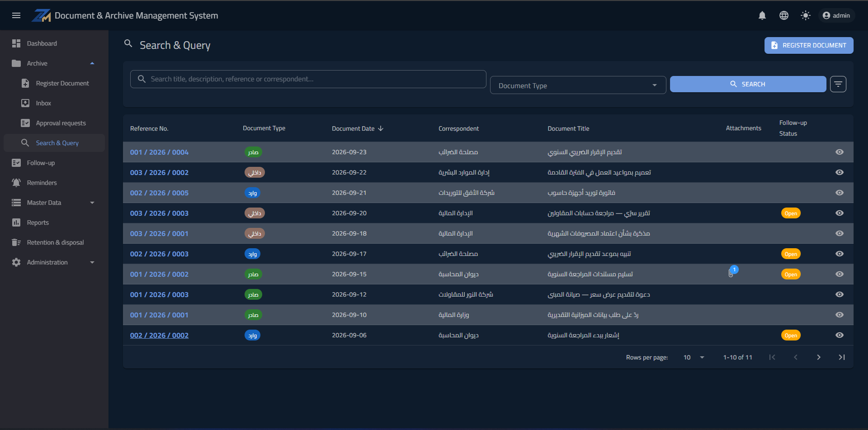868x430 pixels.
Task: View document 002 / 2026 / 0003 eye icon
Action: pyautogui.click(x=840, y=254)
